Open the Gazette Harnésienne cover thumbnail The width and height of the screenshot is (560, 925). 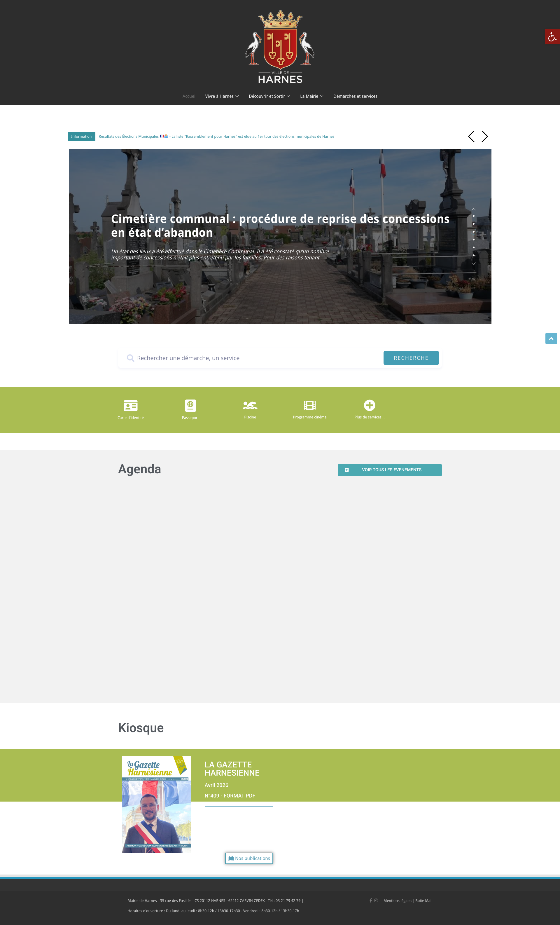click(156, 804)
